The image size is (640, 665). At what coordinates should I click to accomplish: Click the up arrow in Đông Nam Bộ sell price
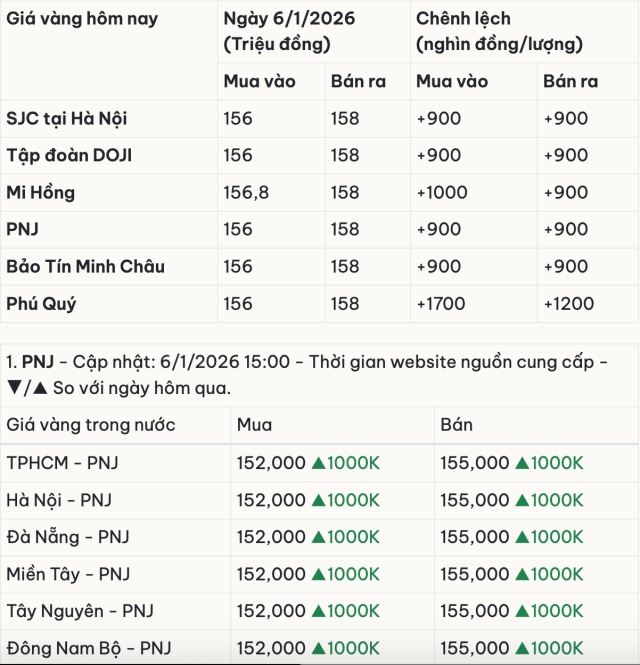tap(522, 648)
